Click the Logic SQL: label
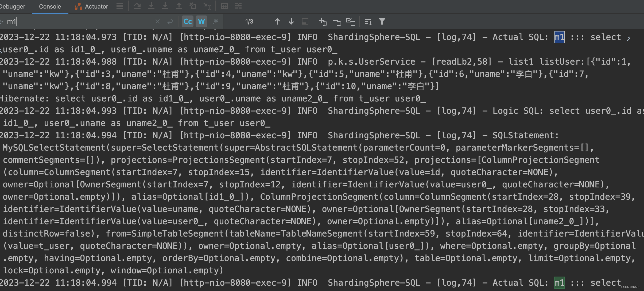The image size is (644, 291). pos(518,111)
